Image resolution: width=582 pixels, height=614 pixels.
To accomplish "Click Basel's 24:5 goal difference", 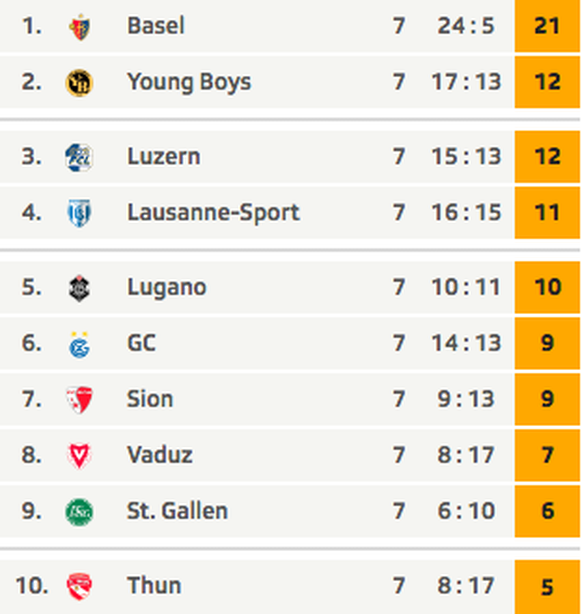I will coord(466,26).
